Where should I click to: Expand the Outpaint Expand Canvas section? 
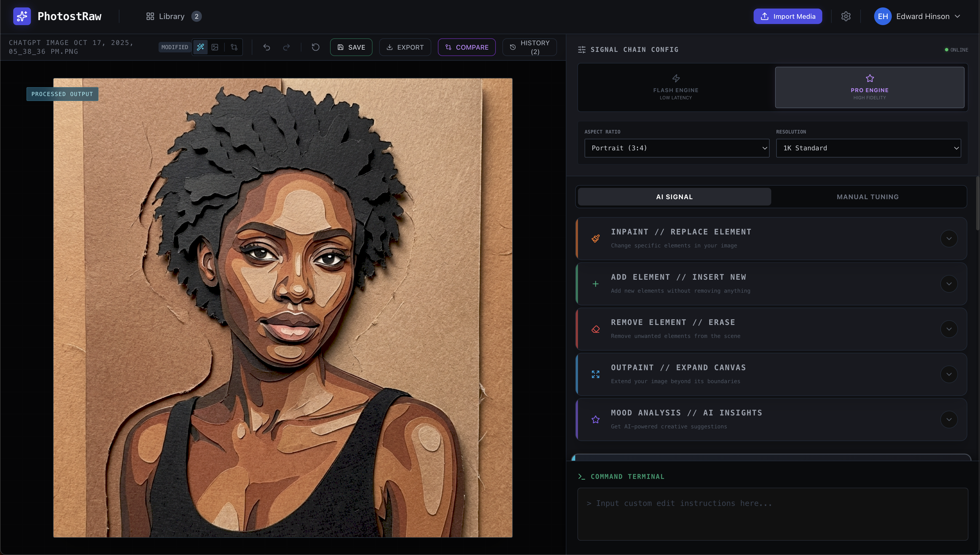pos(949,374)
